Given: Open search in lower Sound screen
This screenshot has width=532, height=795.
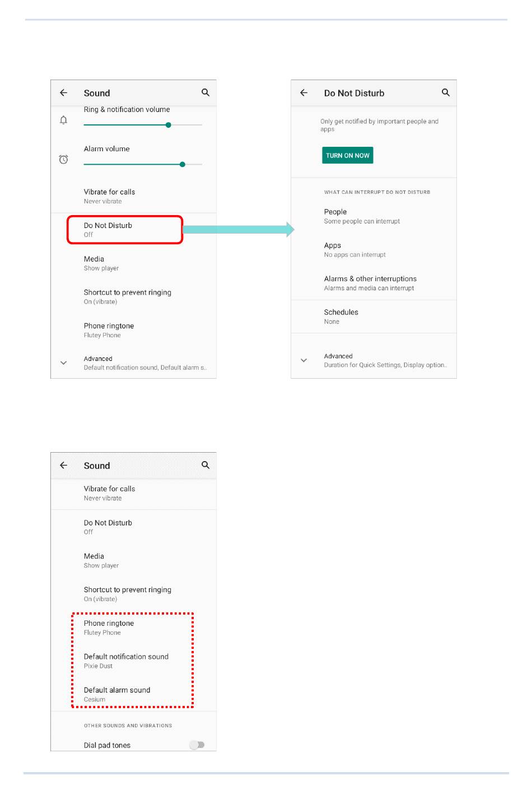Looking at the screenshot, I should [x=206, y=465].
